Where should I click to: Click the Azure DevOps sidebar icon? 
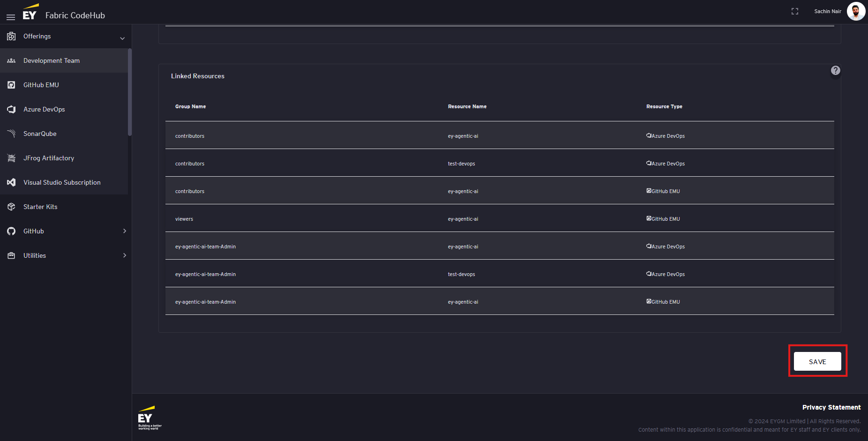point(12,109)
